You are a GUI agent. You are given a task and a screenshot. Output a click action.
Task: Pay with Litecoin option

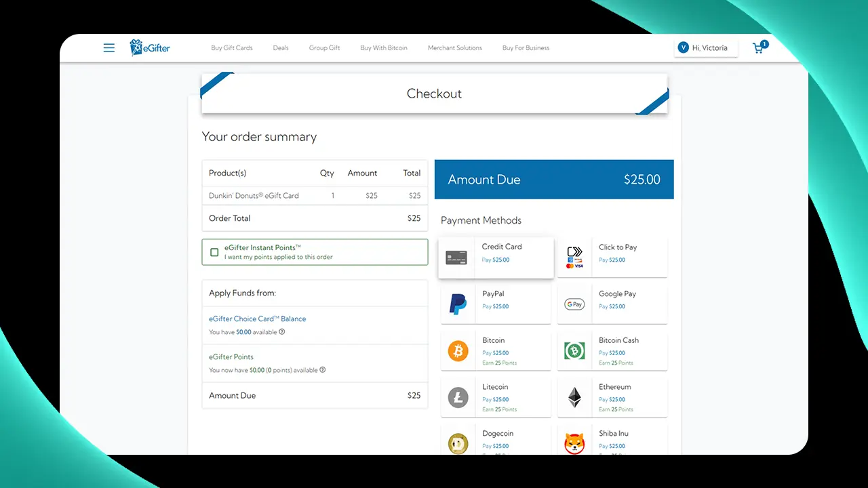[496, 397]
